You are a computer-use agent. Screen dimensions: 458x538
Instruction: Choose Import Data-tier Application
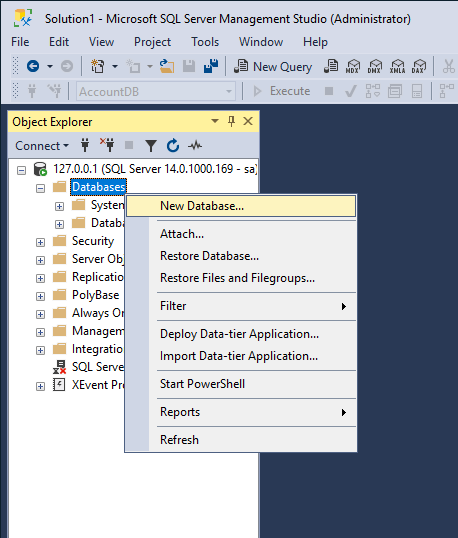[241, 356]
